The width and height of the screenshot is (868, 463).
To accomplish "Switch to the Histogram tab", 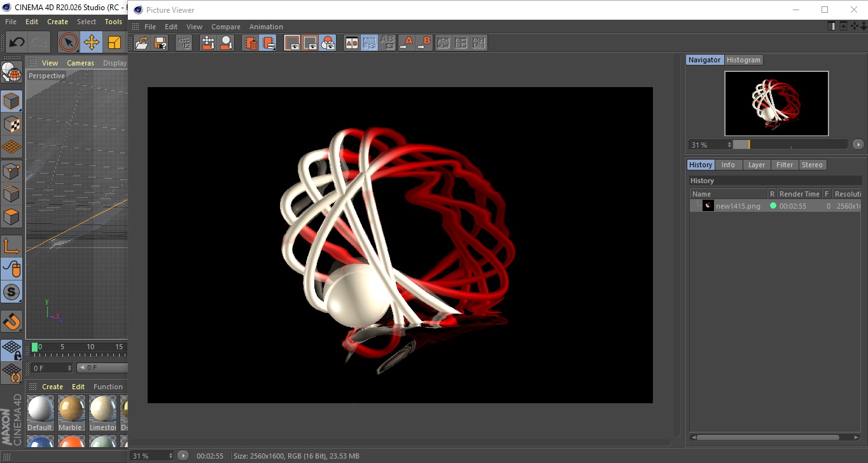I will [743, 60].
